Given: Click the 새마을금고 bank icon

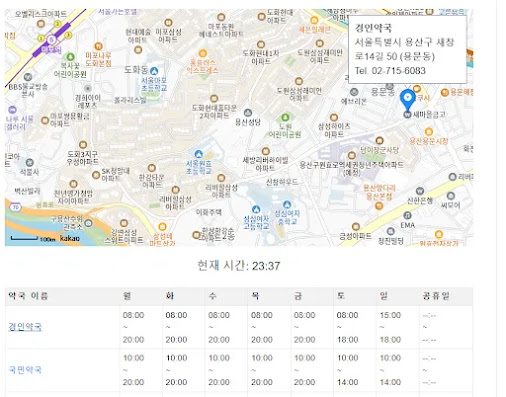Looking at the screenshot, I should (407, 115).
